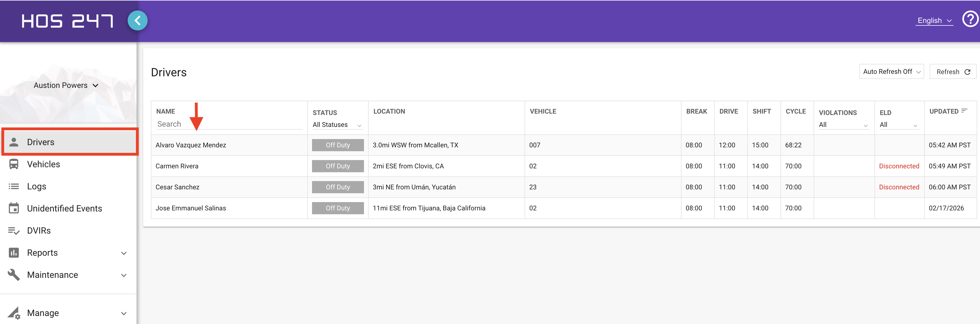Open the Auto Refresh Off dropdown

891,72
